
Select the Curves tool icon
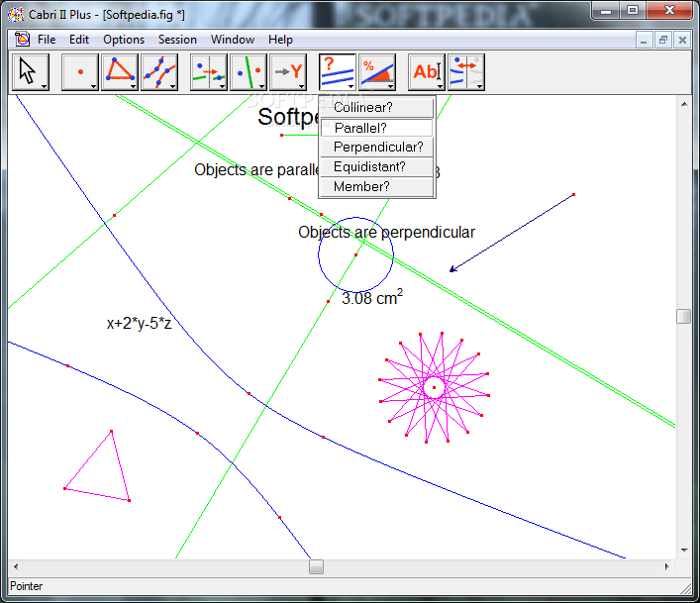[159, 72]
